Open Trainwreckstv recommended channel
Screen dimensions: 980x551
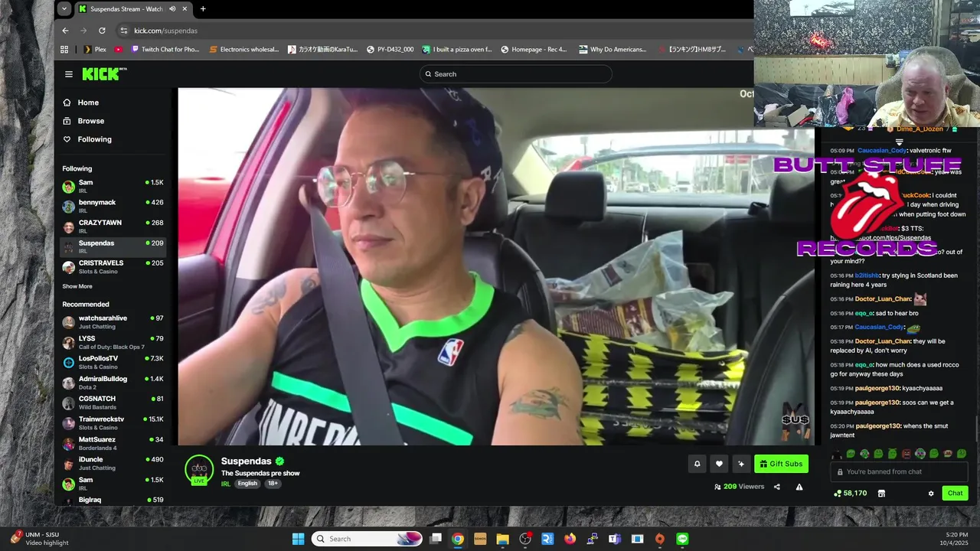coord(113,423)
